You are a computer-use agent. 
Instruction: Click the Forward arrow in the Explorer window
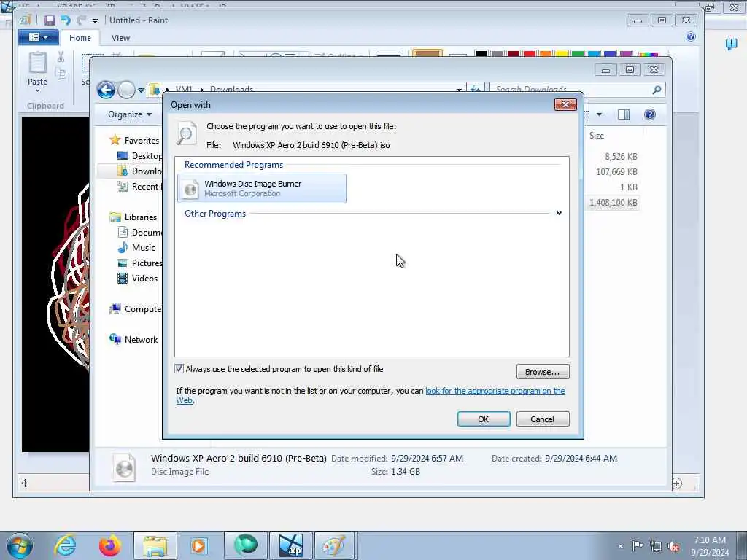click(x=126, y=90)
